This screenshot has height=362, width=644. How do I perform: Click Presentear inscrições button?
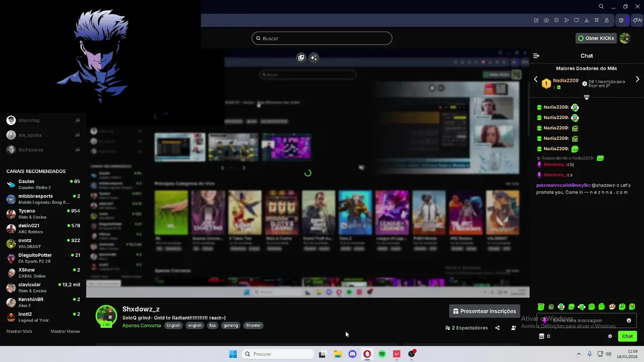click(485, 311)
